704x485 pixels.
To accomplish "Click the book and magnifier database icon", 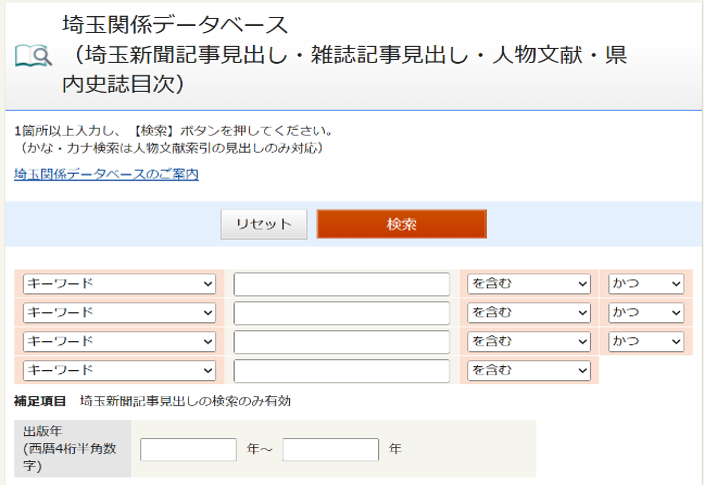I will pyautogui.click(x=33, y=55).
